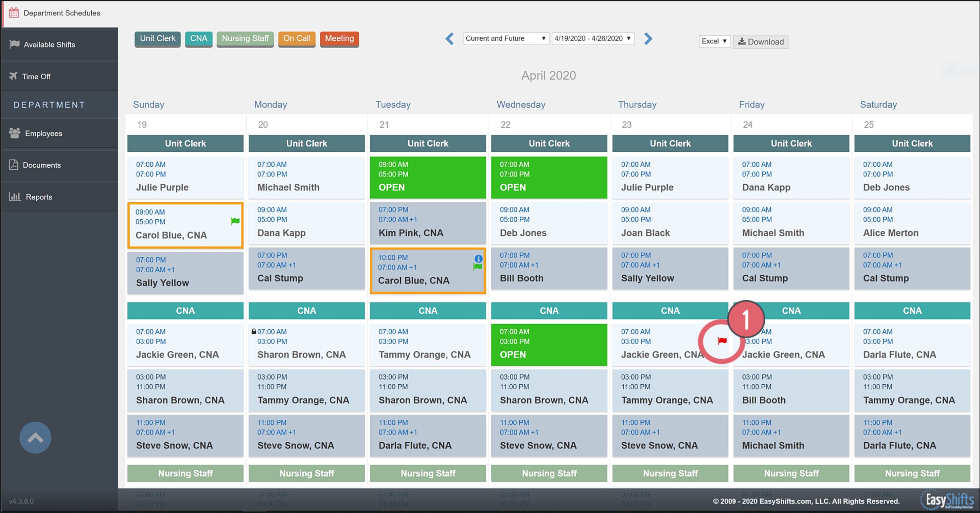The width and height of the screenshot is (980, 513).
Task: Toggle the orange Meeting filter swatch
Action: click(339, 38)
